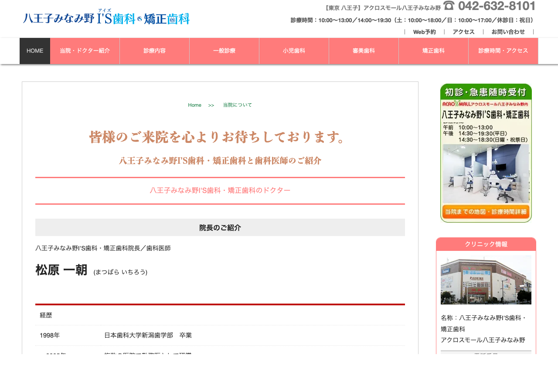Screen dimensions: 558x392
Task: Click the treatment room photo in banner
Action: pyautogui.click(x=486, y=173)
